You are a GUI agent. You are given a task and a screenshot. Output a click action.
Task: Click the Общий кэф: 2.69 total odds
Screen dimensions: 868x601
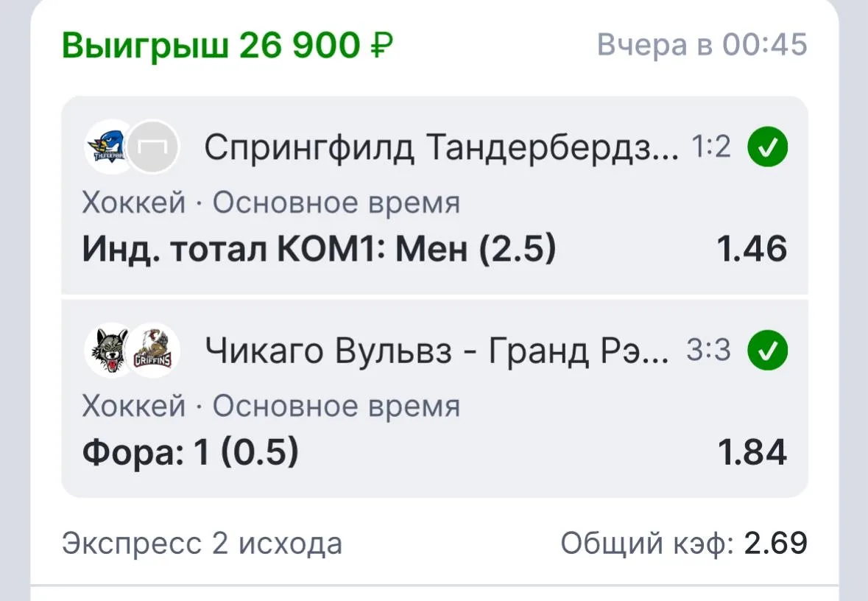(684, 543)
